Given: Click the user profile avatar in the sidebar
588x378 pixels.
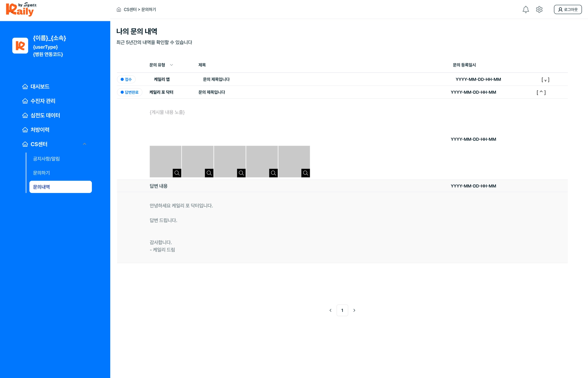Looking at the screenshot, I should 20,45.
